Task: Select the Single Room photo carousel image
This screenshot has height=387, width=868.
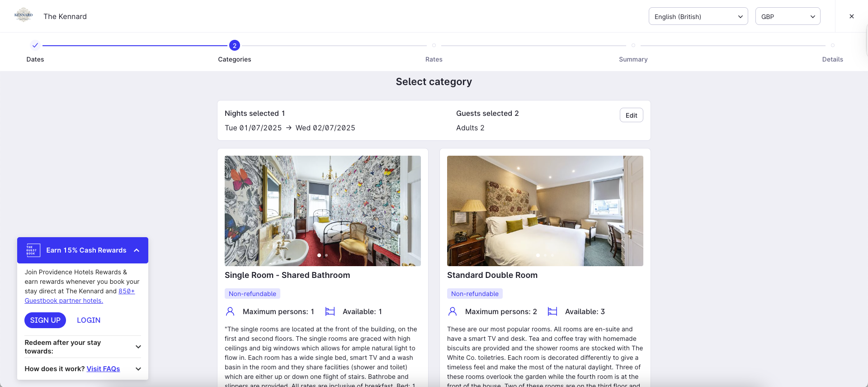Action: [323, 211]
